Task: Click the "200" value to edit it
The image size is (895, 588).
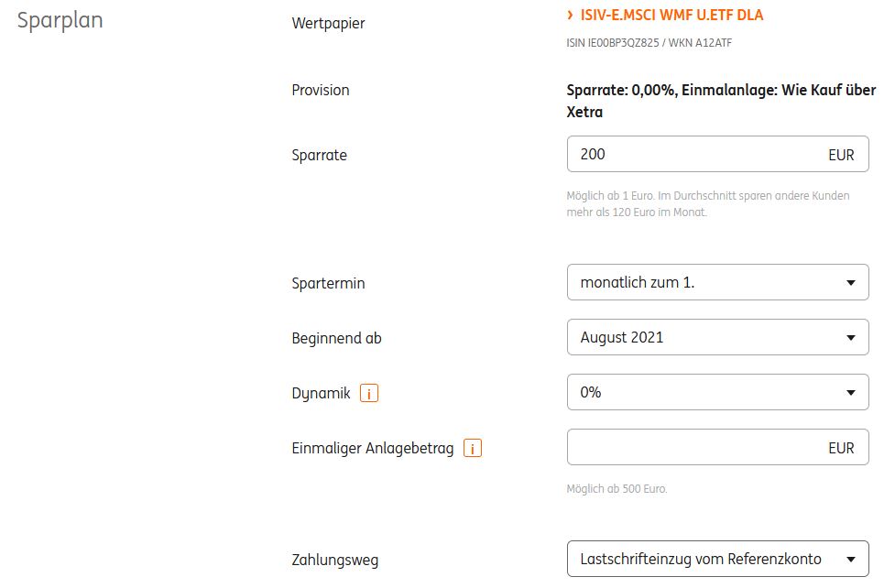Action: click(x=594, y=154)
